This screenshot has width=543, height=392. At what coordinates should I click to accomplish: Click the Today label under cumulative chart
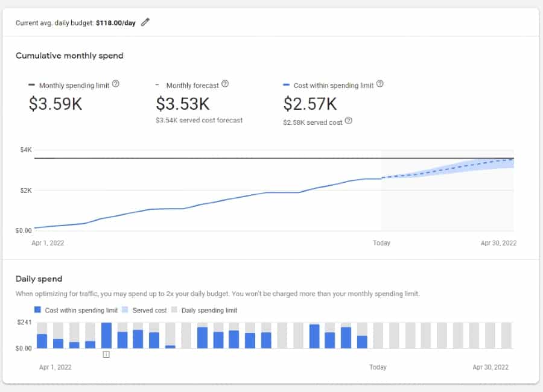pos(382,243)
